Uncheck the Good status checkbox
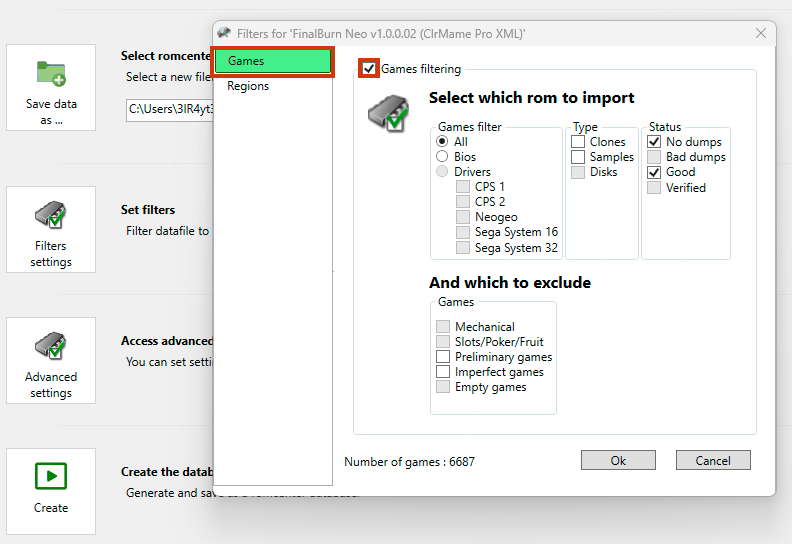Screen dimensions: 792x544 (x=654, y=172)
